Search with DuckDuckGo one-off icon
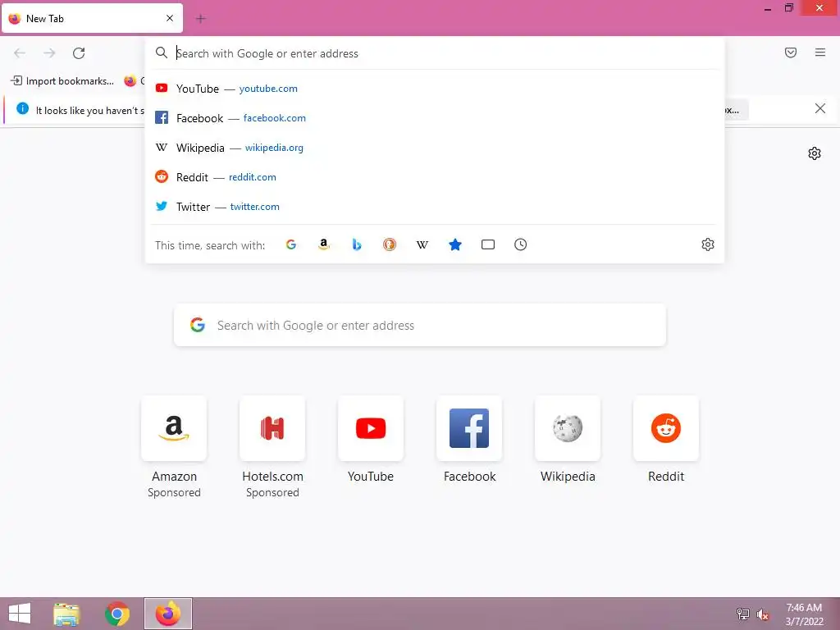Screen dimensions: 840x630 (x=390, y=244)
